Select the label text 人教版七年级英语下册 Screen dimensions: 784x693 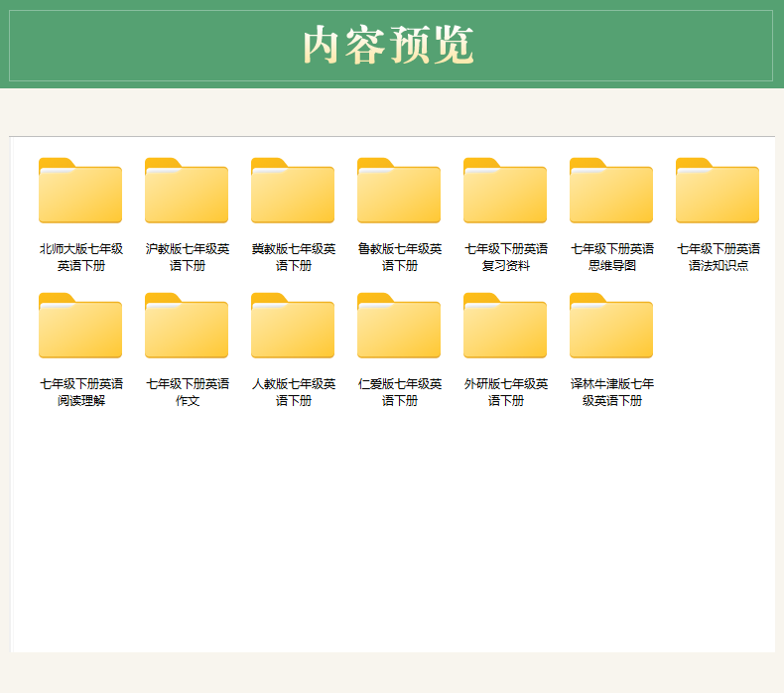tap(294, 392)
